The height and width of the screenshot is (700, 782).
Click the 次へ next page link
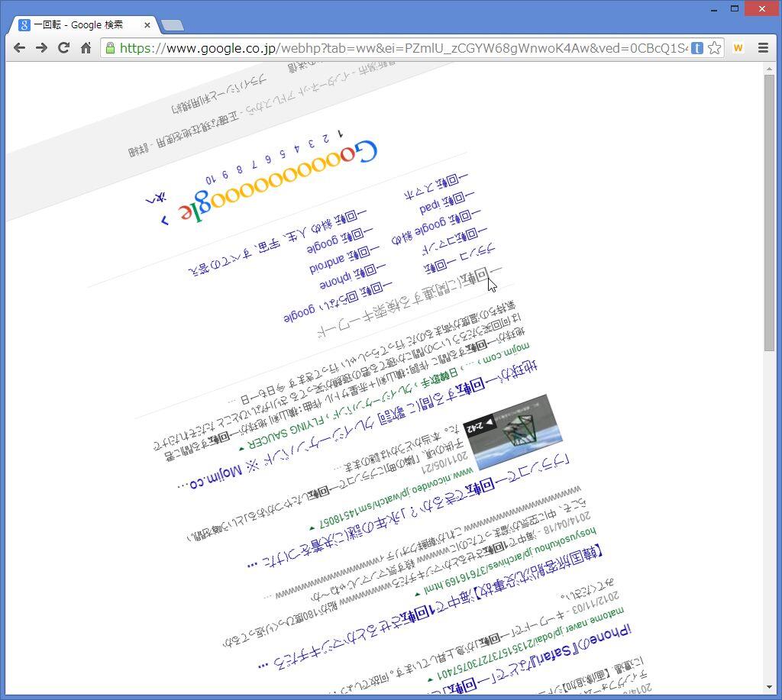156,198
